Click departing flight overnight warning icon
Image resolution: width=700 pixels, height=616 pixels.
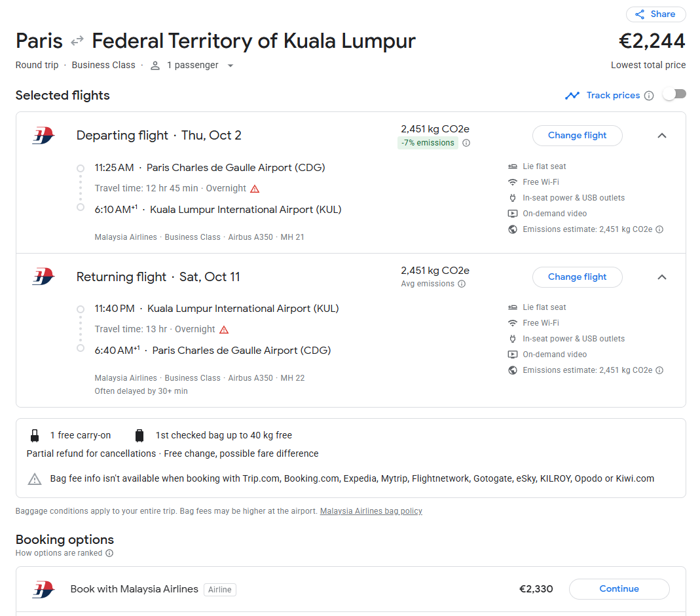point(255,189)
